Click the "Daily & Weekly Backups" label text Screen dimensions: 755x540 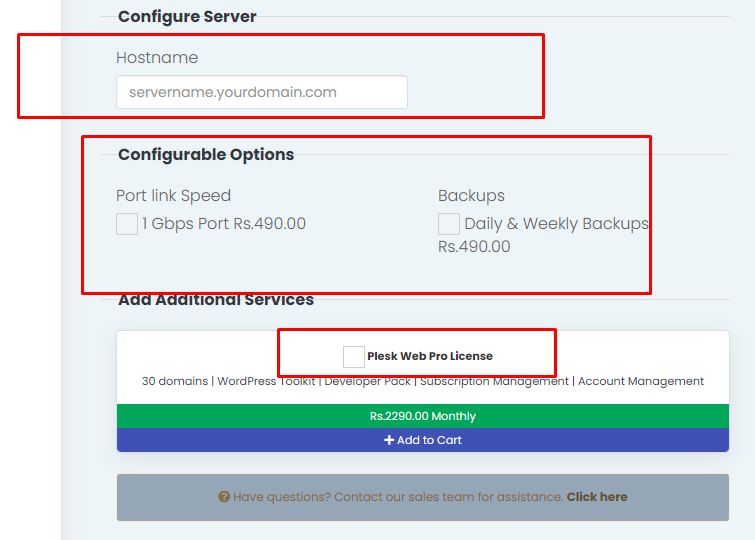click(556, 224)
